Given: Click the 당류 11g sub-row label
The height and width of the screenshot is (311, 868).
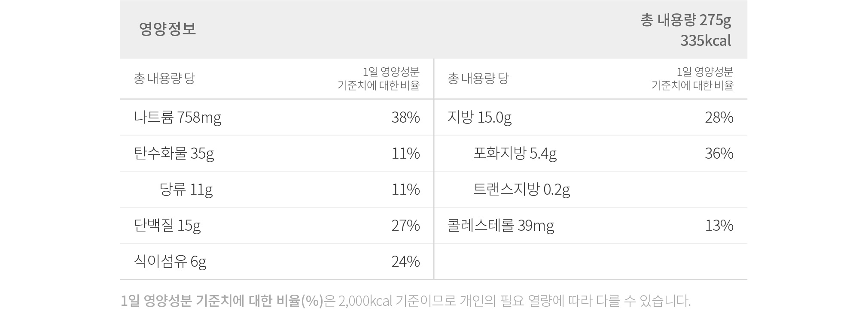Looking at the screenshot, I should coord(186,189).
